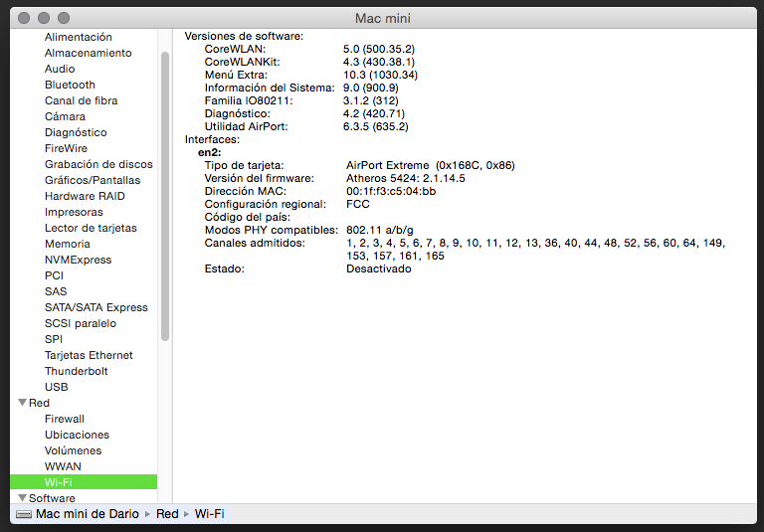Select Alimentación in the sidebar
This screenshot has height=532, width=764.
coord(78,37)
